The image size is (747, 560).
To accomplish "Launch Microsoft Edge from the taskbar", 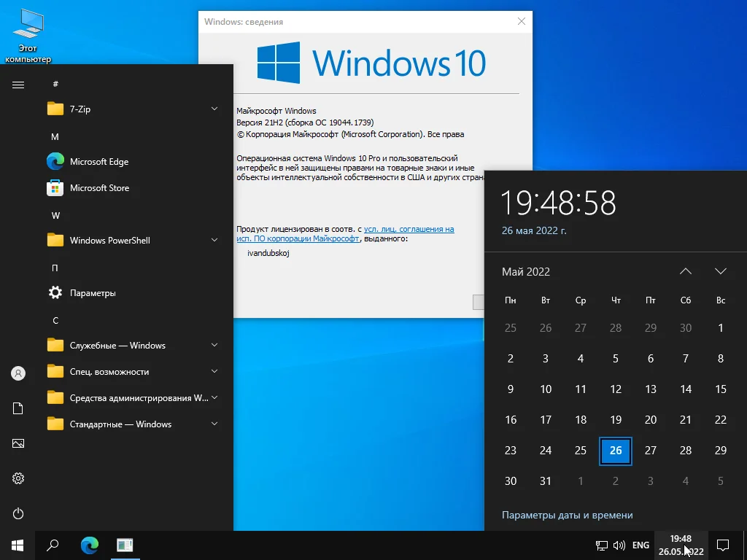I will 90,545.
